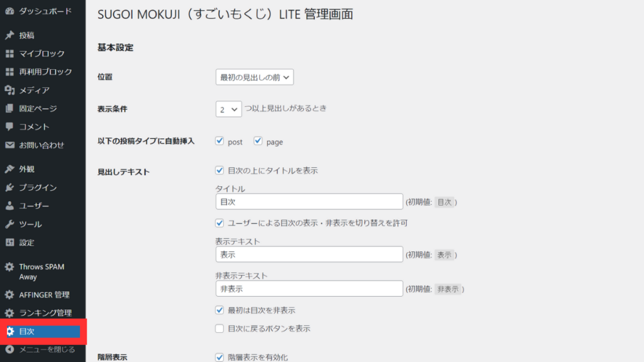Click the 位置 setting label
The height and width of the screenshot is (362, 644).
tap(105, 77)
